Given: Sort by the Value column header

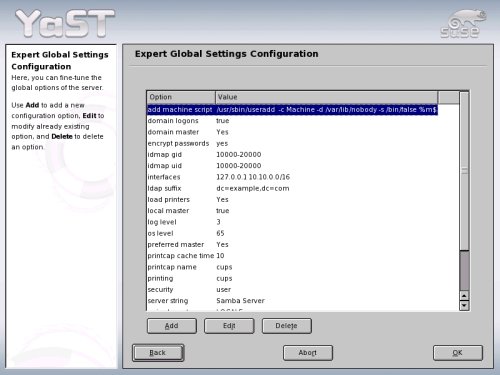Looking at the screenshot, I should pyautogui.click(x=327, y=97).
